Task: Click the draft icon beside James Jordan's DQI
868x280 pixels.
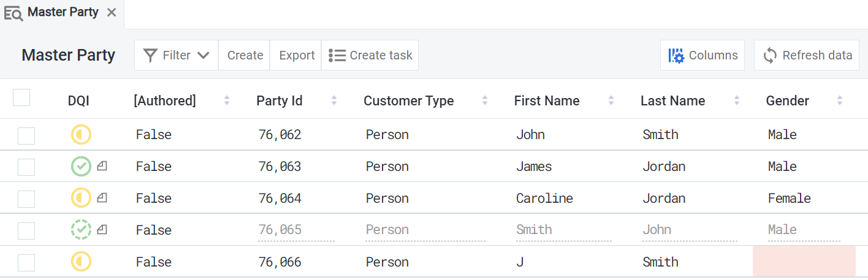Action: [102, 166]
